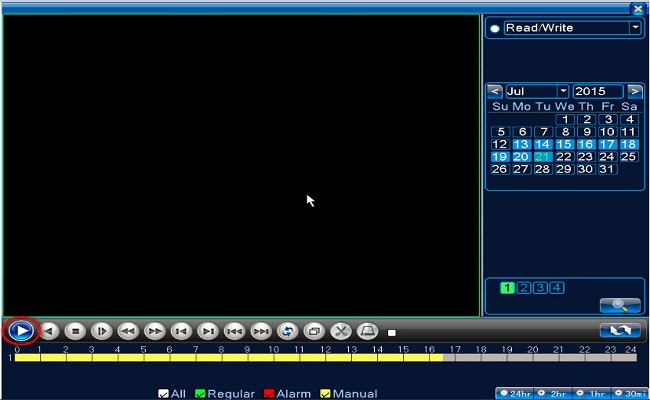Go to next month in calendar
Image resolution: width=650 pixels, height=400 pixels.
[x=635, y=91]
